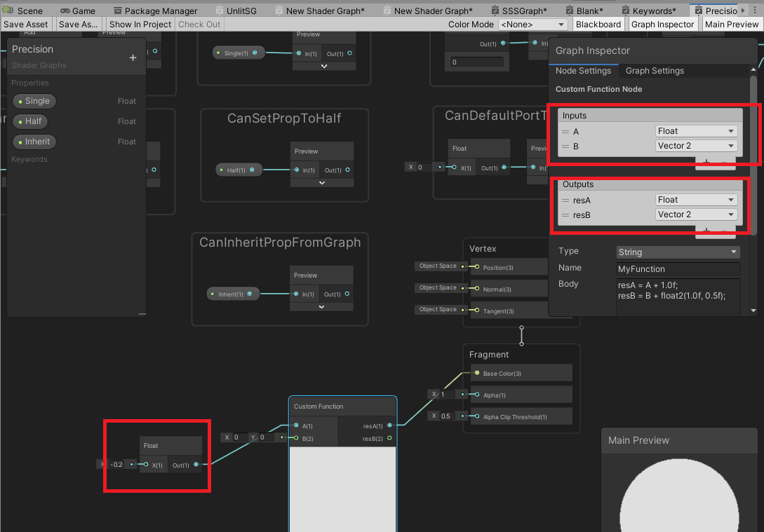Add a new blackboard property with plus icon
This screenshot has height=532, width=764.
(x=133, y=58)
